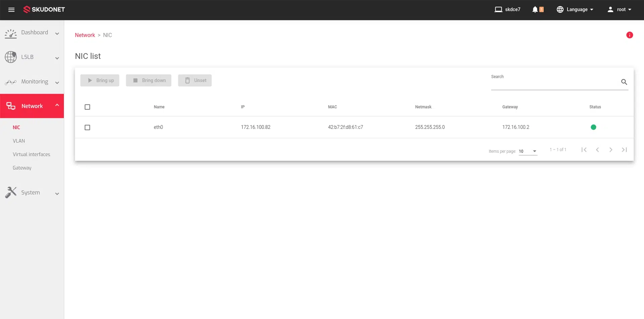Screen dimensions: 644x319
Task: Open the items per page dropdown
Action: point(528,151)
